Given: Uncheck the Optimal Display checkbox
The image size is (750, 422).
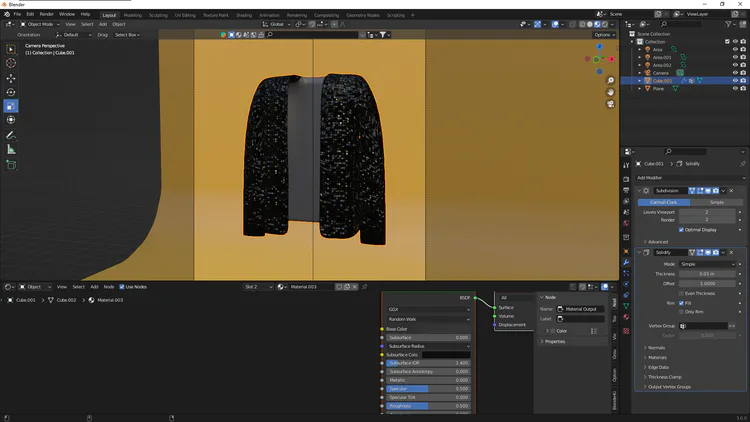Looking at the screenshot, I should click(682, 229).
